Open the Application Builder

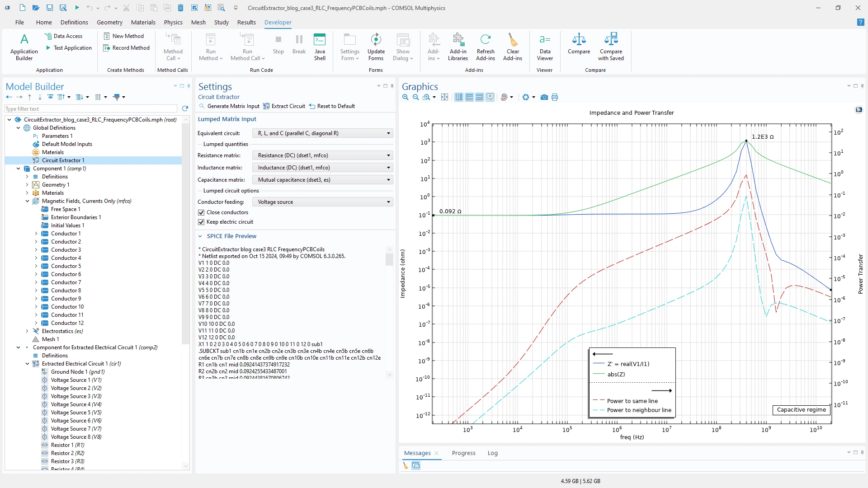(x=24, y=46)
